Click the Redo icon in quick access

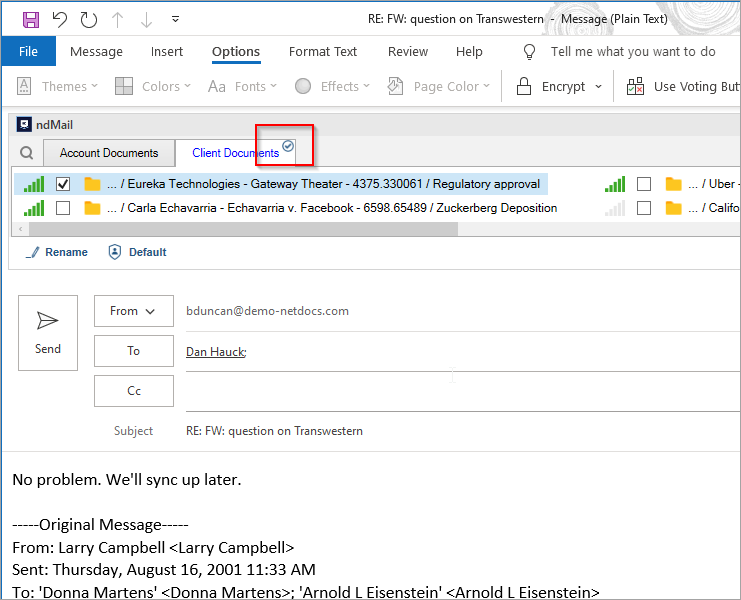(89, 19)
